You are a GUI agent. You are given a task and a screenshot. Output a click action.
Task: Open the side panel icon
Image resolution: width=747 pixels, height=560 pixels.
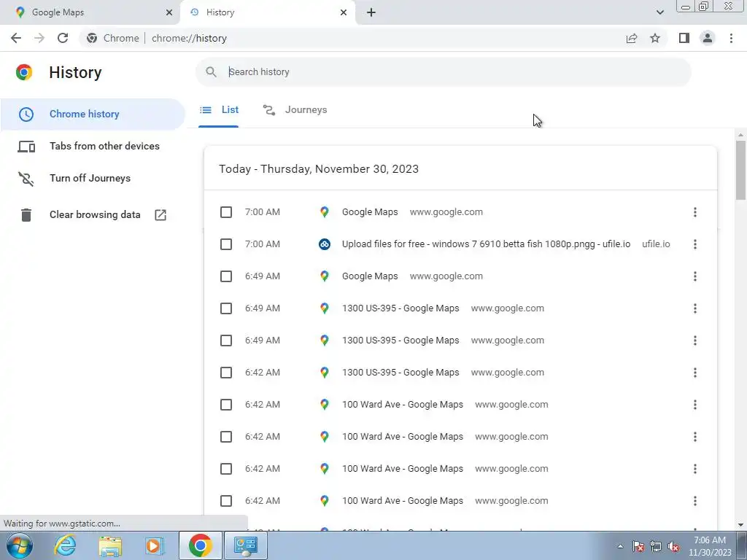point(684,38)
